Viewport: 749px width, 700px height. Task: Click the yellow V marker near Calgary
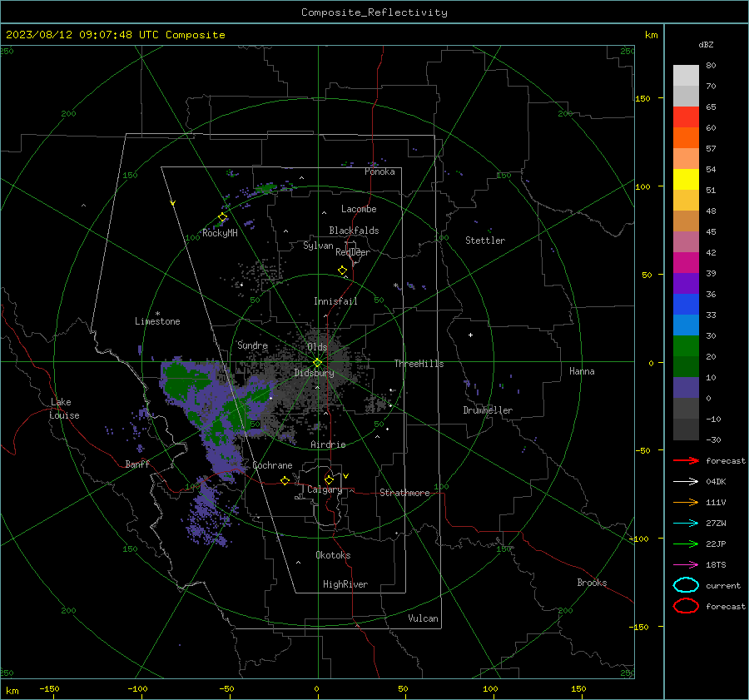pos(346,476)
